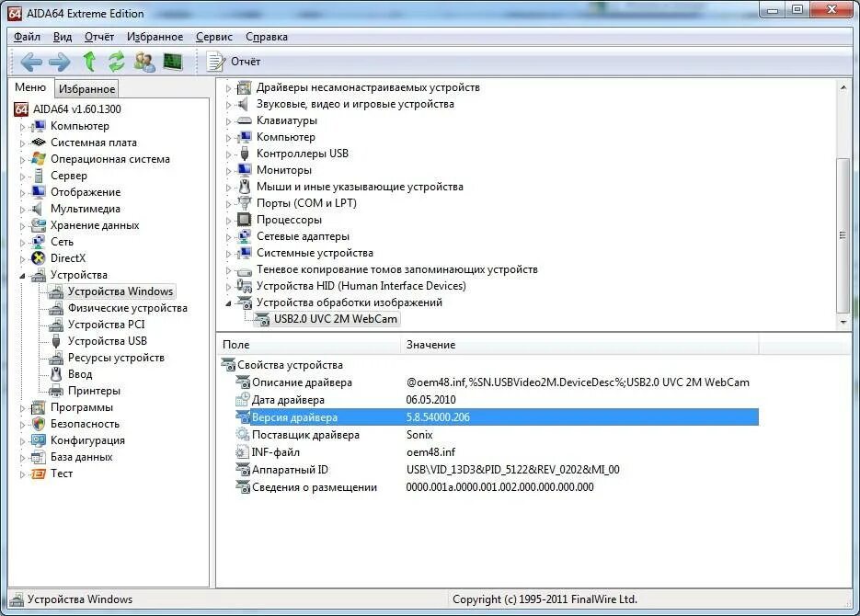Click the Клавиатуры keyboard icon
The image size is (860, 616).
244,120
